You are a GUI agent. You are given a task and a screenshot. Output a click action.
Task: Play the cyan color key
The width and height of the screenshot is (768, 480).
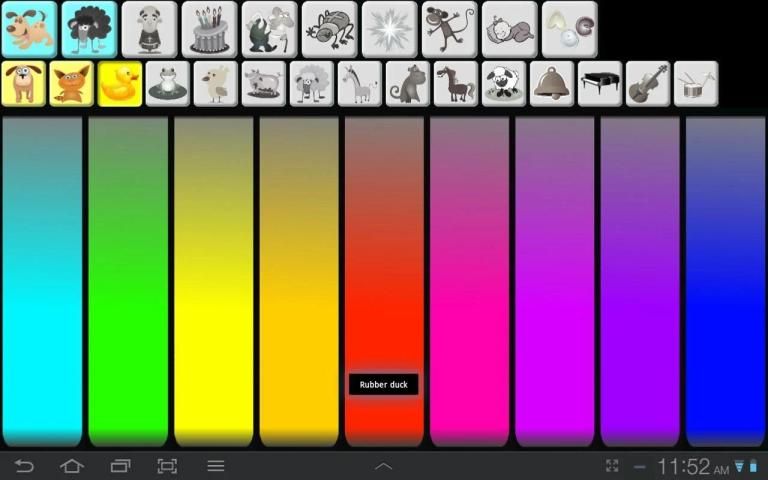pyautogui.click(x=42, y=280)
